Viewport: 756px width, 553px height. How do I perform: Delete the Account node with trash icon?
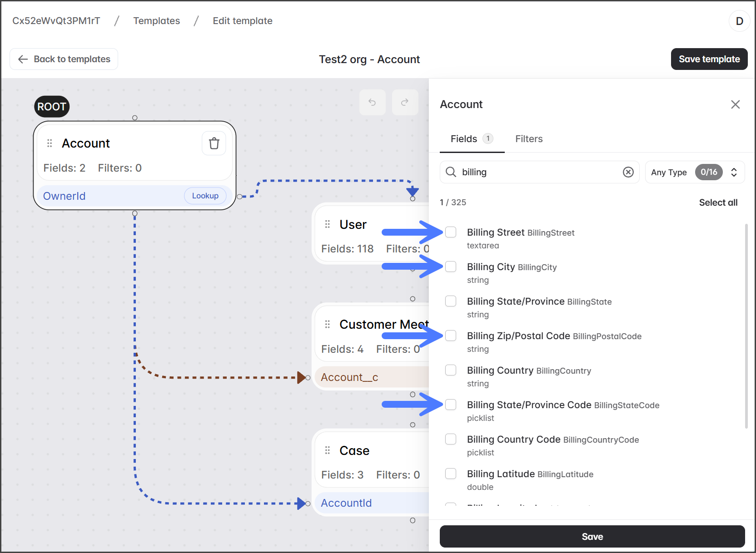(x=214, y=143)
